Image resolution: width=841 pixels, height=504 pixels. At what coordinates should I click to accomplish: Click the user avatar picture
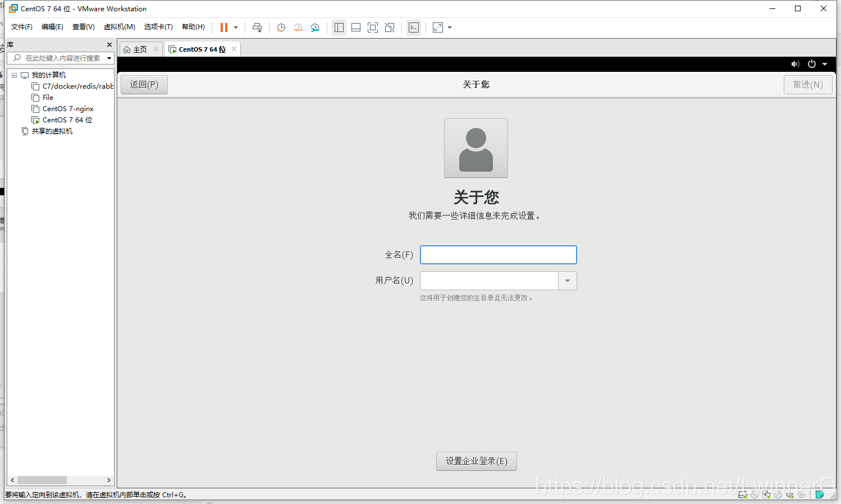(476, 148)
